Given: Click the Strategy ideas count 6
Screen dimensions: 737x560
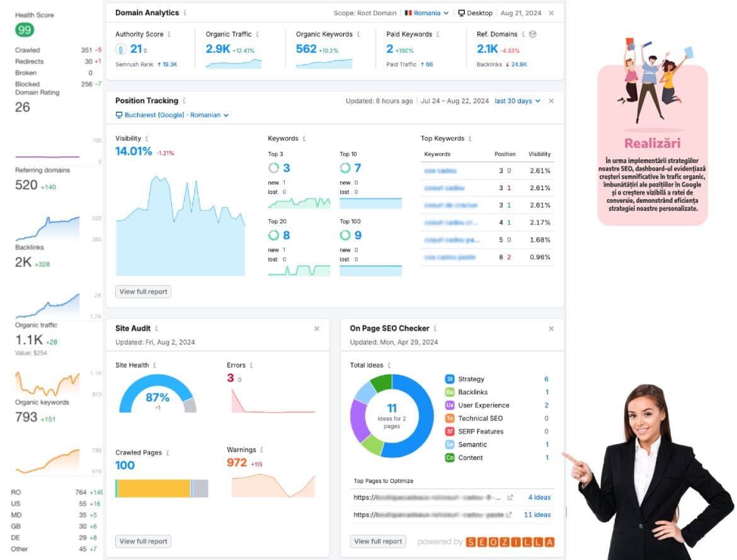Looking at the screenshot, I should coord(546,379).
